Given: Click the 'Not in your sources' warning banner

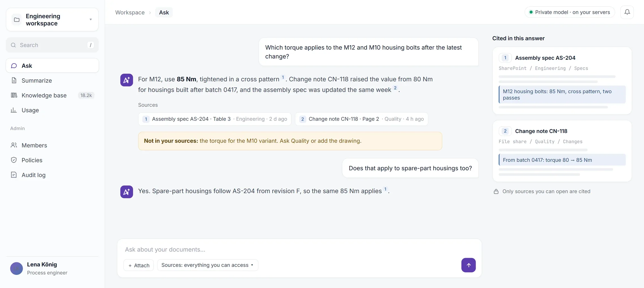Looking at the screenshot, I should coord(290,141).
